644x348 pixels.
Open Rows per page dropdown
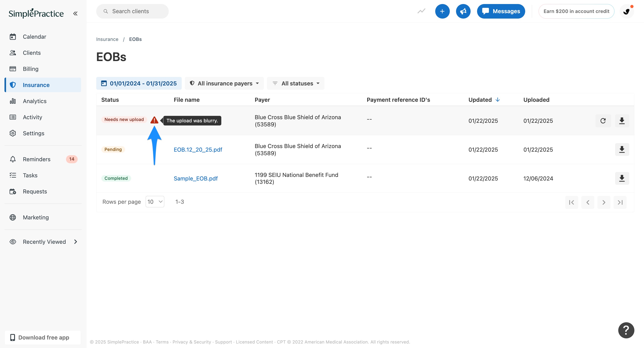pyautogui.click(x=155, y=202)
